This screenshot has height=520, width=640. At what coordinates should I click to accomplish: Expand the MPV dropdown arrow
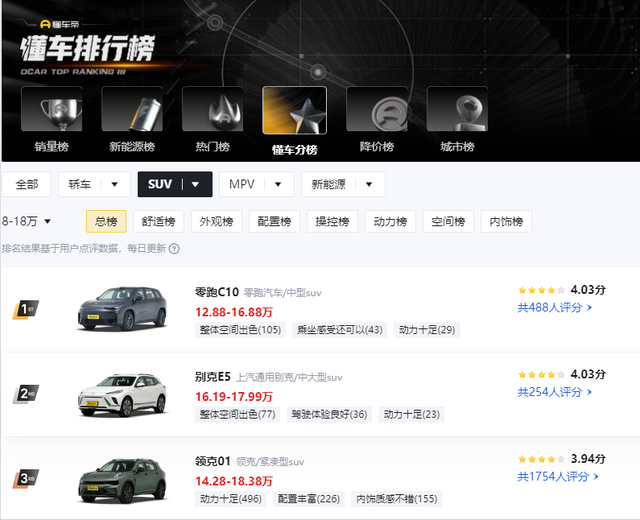coord(278,184)
